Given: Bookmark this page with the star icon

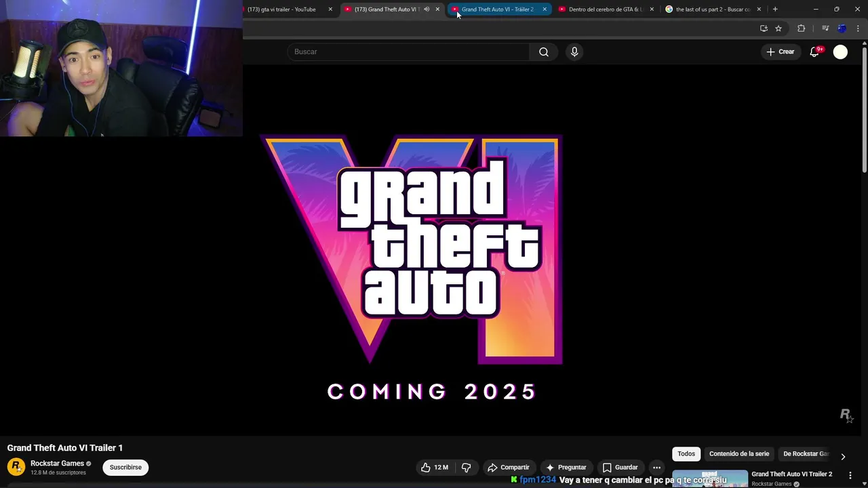Looking at the screenshot, I should click(778, 28).
